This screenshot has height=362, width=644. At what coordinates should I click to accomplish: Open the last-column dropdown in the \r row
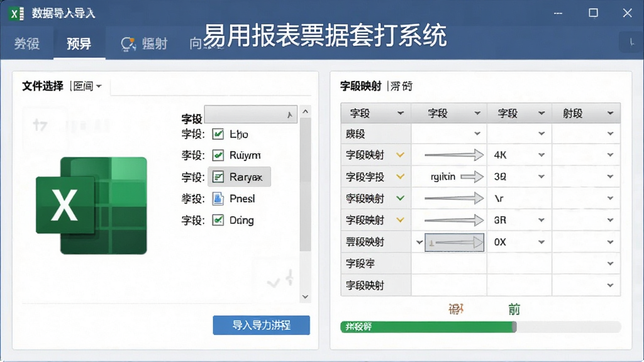pos(610,198)
